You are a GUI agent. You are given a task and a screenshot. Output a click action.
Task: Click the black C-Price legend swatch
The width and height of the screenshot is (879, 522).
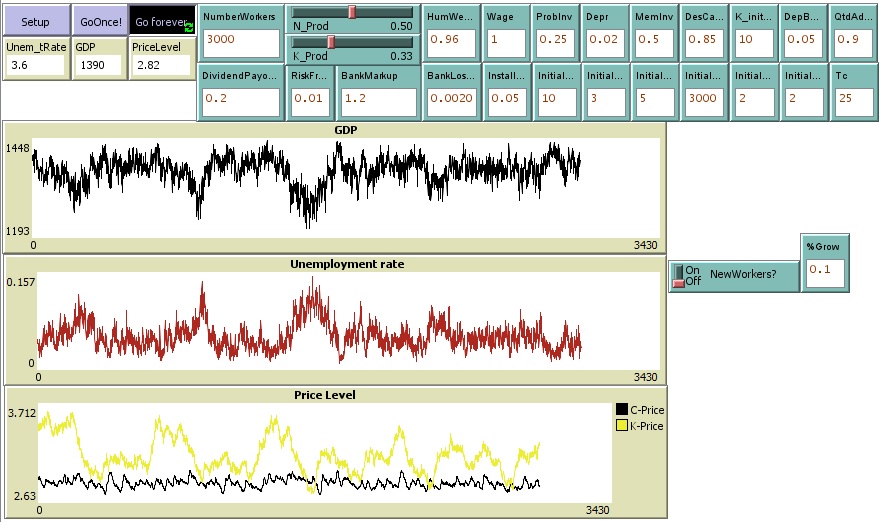(621, 410)
